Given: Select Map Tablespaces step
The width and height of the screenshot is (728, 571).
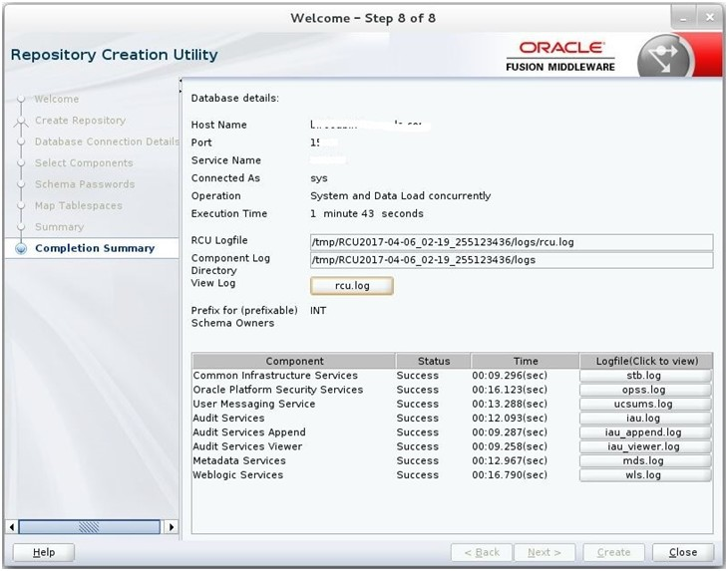Looking at the screenshot, I should (79, 205).
